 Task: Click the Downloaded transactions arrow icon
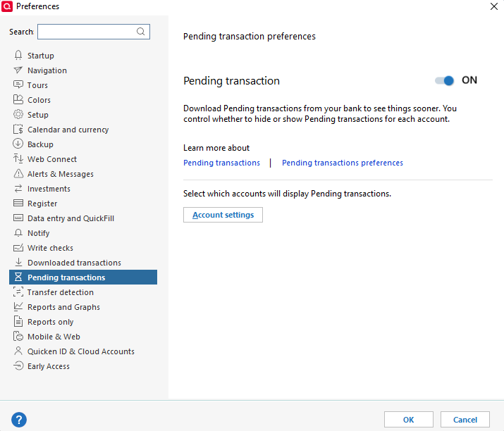tap(18, 262)
